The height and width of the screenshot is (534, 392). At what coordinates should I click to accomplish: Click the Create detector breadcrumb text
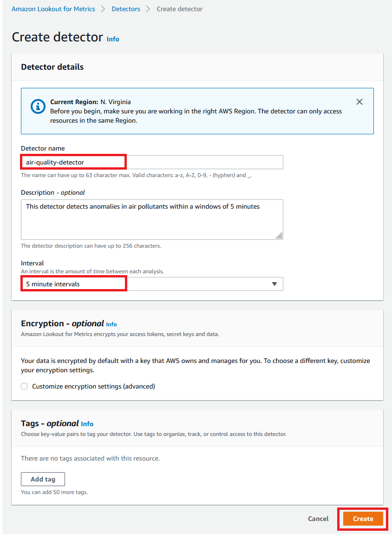(180, 9)
